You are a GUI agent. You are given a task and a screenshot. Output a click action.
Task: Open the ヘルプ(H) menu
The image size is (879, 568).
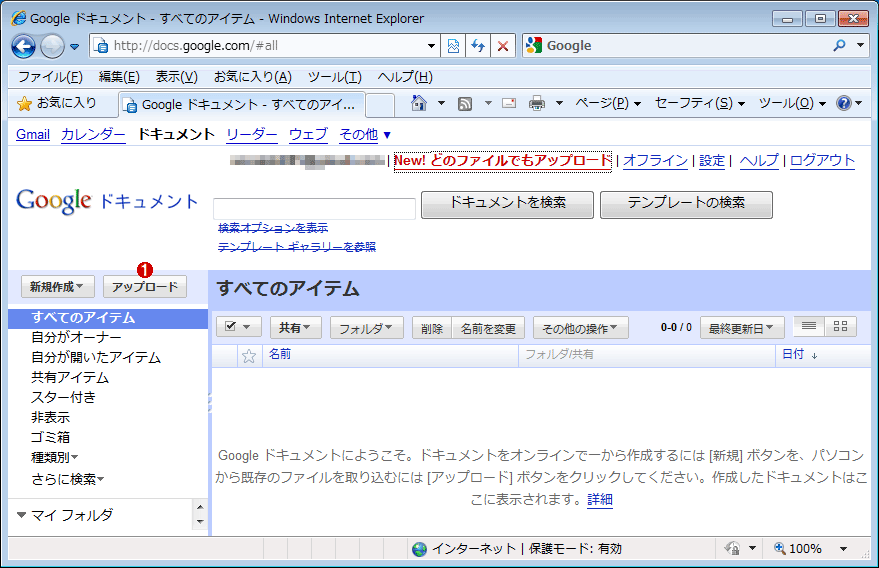[405, 77]
